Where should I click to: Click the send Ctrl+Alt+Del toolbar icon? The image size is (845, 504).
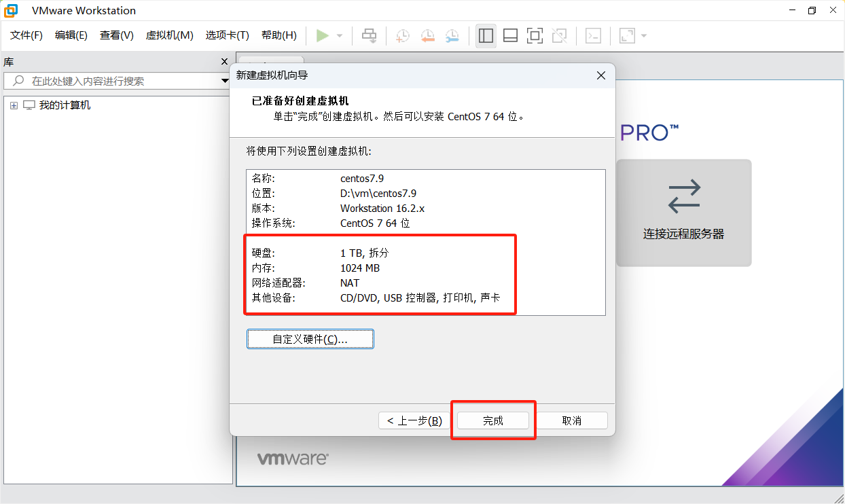[x=369, y=35]
